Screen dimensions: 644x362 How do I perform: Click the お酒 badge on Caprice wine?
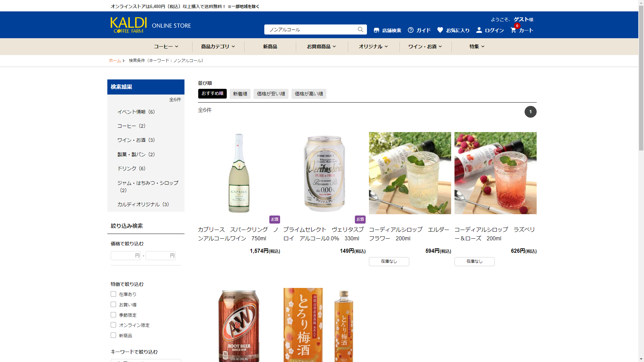274,219
